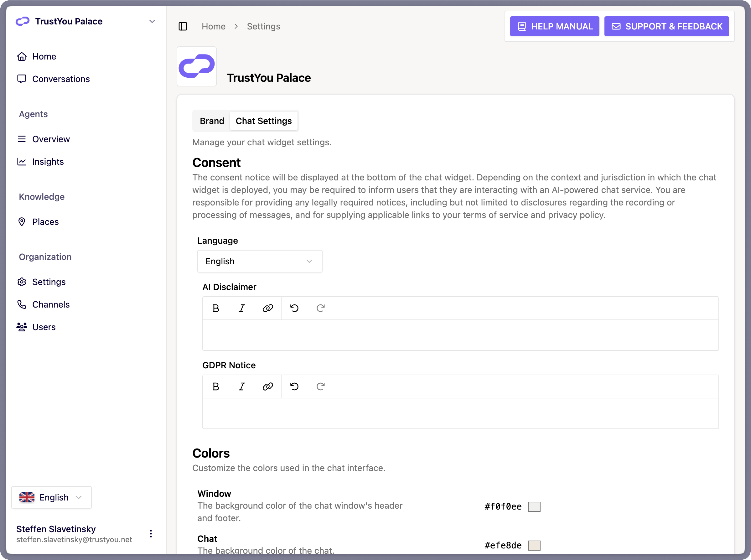
Task: Apply italic in AI Disclaimer editor
Action: 242,308
